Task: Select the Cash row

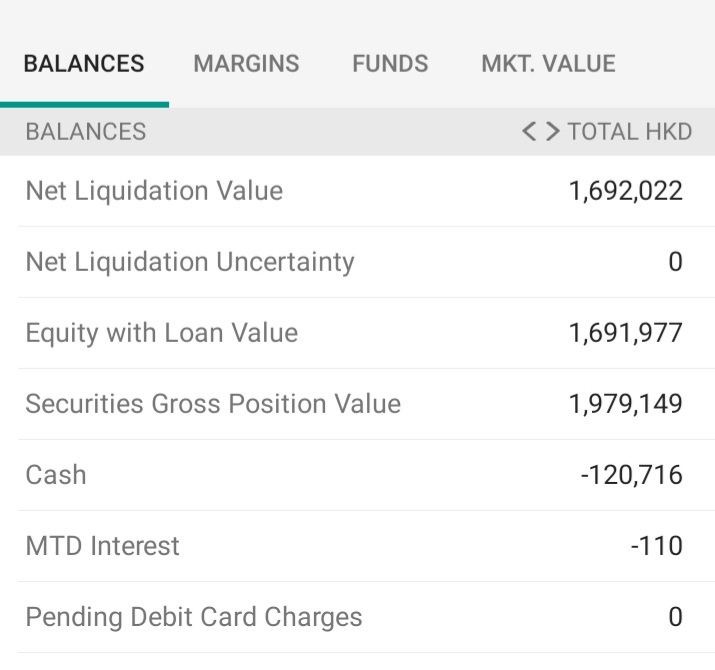Action: 358,475
